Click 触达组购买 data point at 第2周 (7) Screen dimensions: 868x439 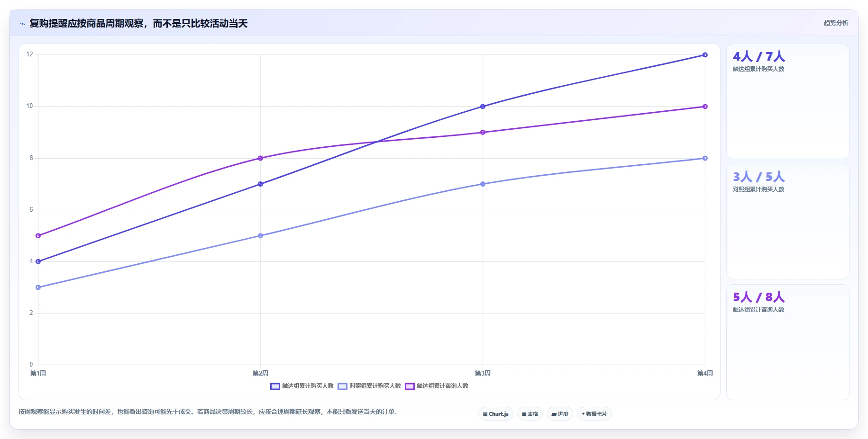[260, 184]
